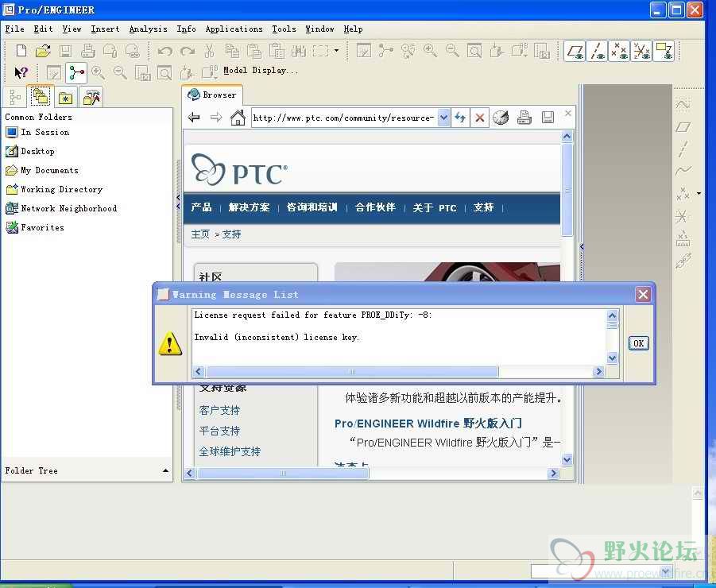
Task: Toggle datum points display
Action: tap(619, 51)
